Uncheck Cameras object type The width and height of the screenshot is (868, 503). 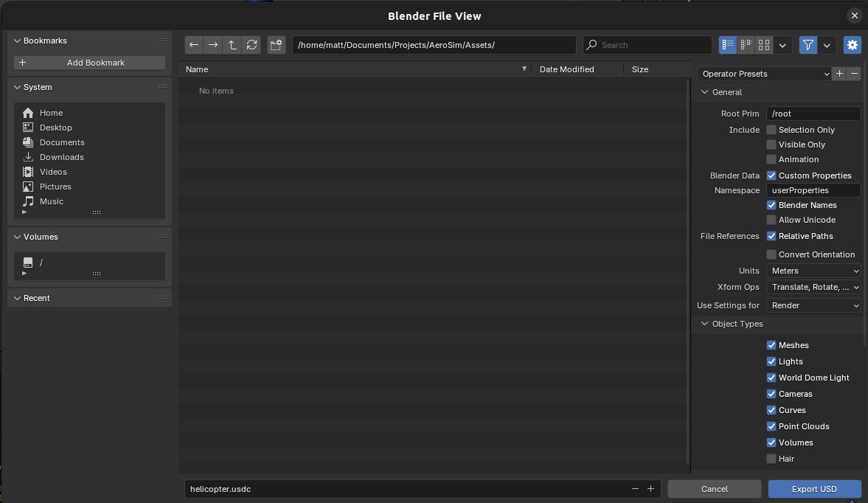point(771,394)
